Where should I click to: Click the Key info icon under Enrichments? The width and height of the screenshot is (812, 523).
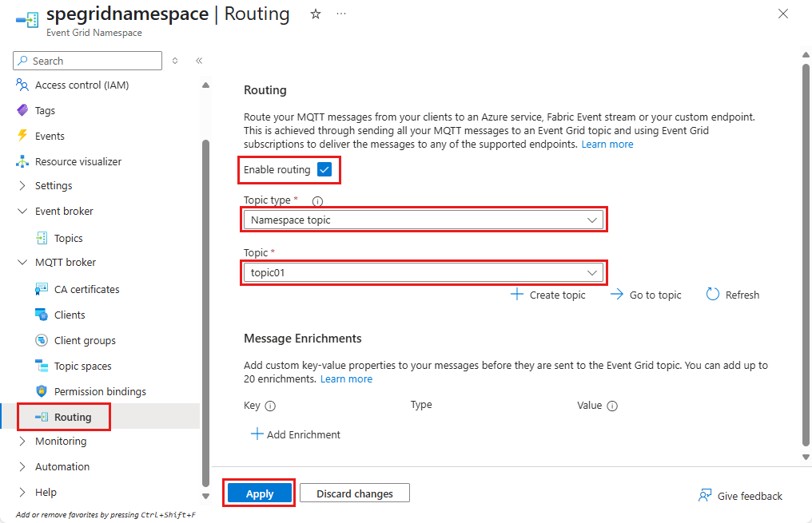click(x=270, y=406)
